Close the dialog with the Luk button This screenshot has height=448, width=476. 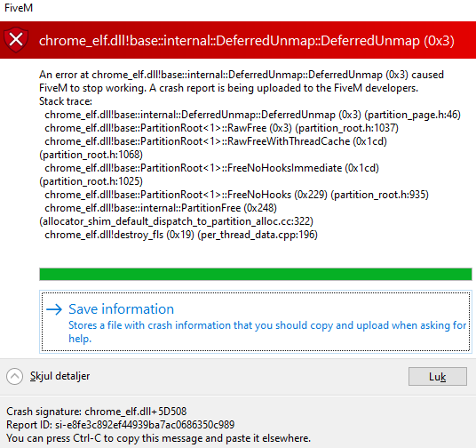pyautogui.click(x=438, y=376)
